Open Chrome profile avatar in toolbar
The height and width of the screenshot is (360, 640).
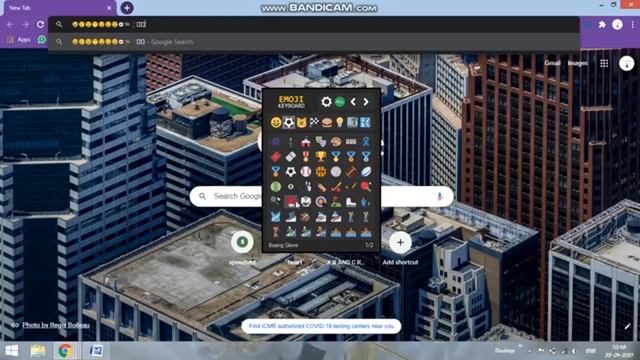click(x=617, y=24)
